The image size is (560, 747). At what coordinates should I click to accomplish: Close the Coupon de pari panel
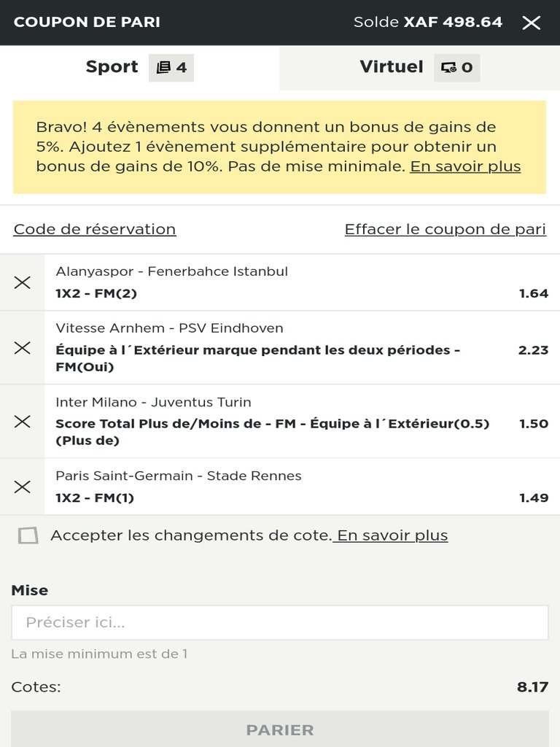pyautogui.click(x=531, y=23)
